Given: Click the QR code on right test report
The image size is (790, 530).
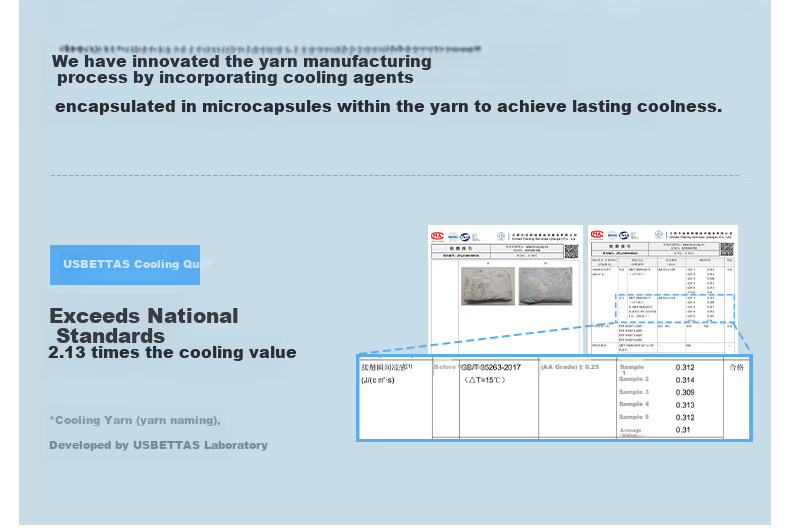Looking at the screenshot, I should pos(727,249).
